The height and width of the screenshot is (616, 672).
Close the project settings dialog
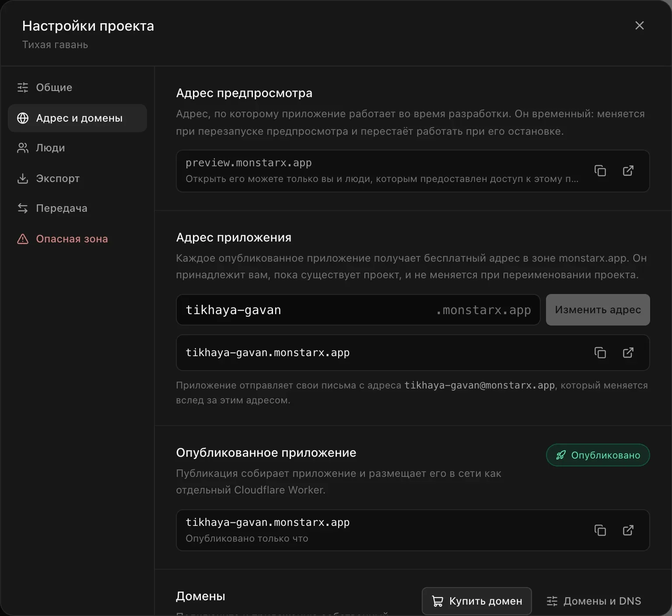[640, 26]
